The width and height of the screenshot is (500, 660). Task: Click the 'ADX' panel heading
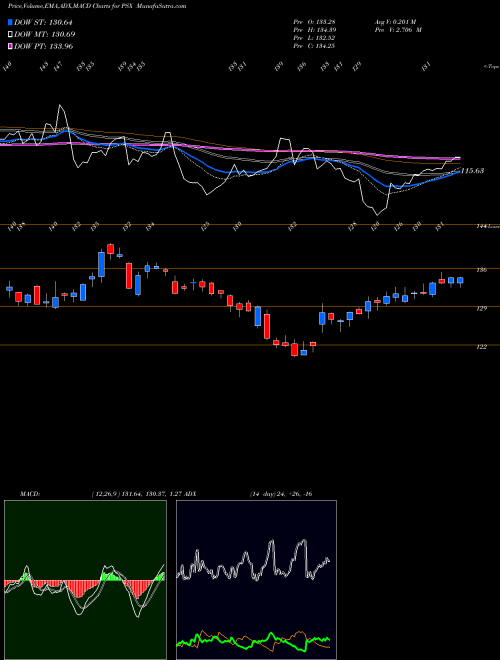tap(190, 494)
